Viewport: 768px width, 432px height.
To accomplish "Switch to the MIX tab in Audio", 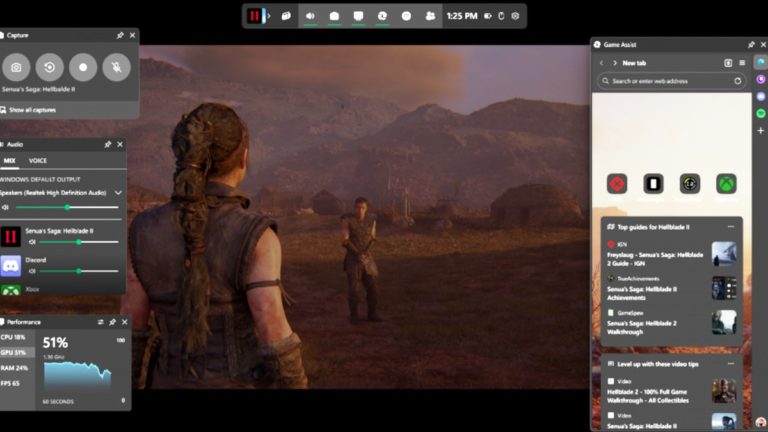I will tap(9, 161).
